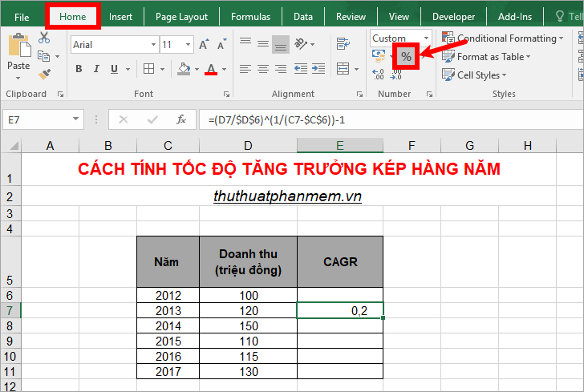
Task: Click inside the formula bar
Action: pyautogui.click(x=391, y=120)
